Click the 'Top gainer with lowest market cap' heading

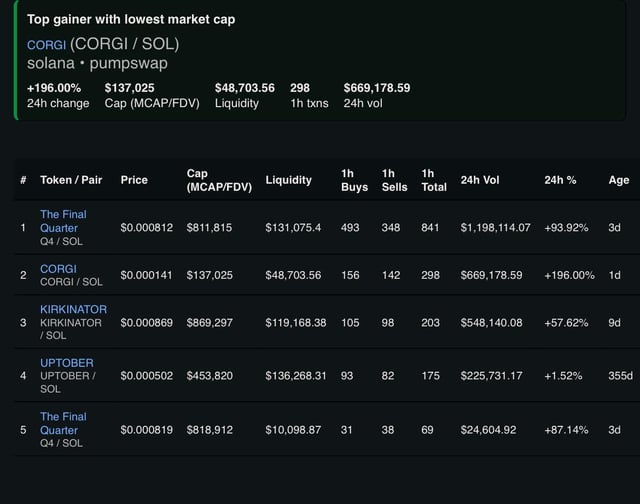(131, 19)
